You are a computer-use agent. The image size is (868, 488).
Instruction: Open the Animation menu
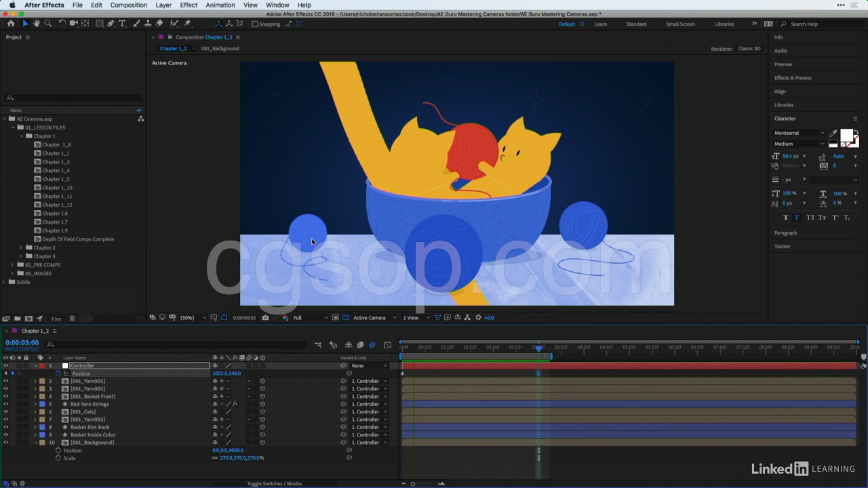pyautogui.click(x=220, y=5)
